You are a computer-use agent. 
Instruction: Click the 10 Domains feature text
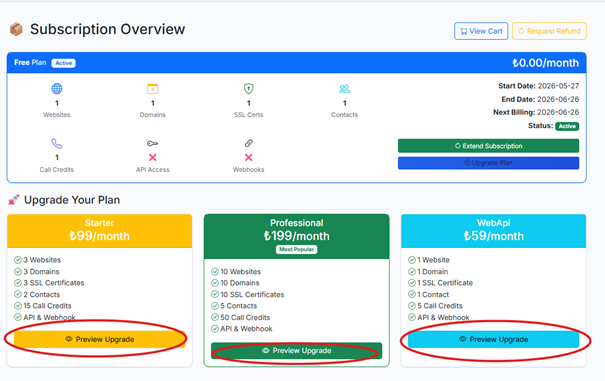(x=240, y=283)
